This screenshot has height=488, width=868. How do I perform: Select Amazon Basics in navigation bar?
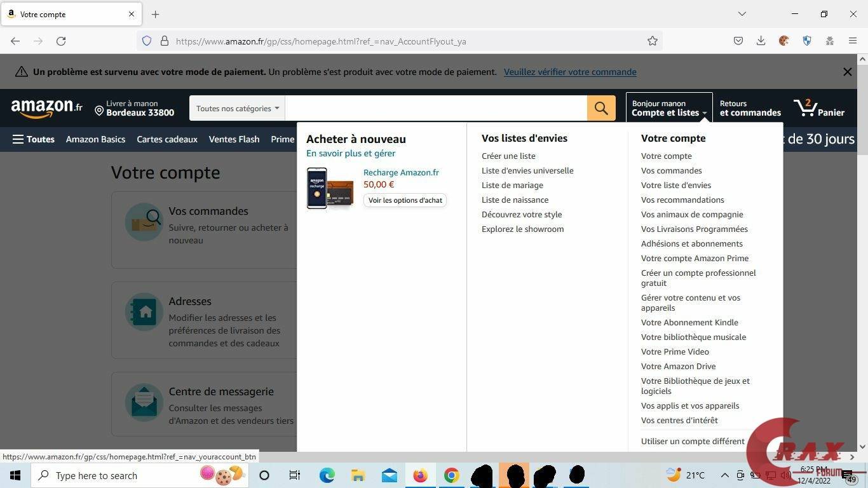click(95, 139)
